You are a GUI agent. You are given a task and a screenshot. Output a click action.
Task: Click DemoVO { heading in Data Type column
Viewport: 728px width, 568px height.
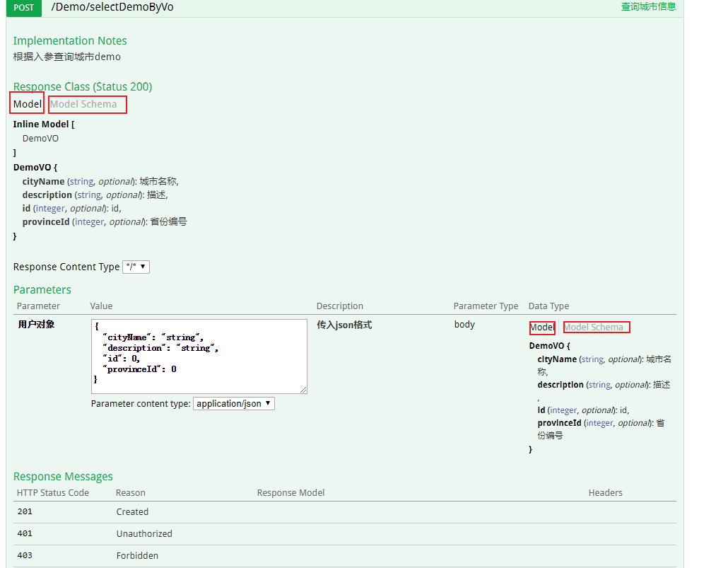(x=550, y=346)
